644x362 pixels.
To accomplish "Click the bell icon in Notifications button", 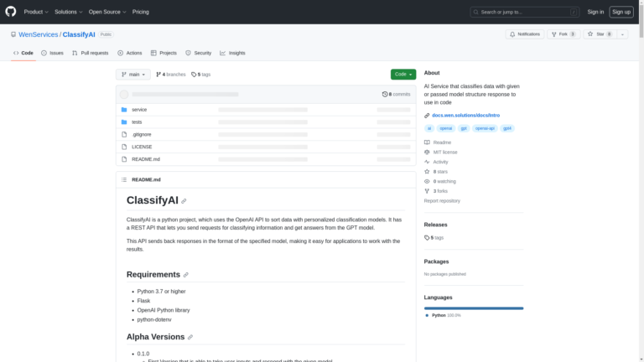I will [x=512, y=34].
